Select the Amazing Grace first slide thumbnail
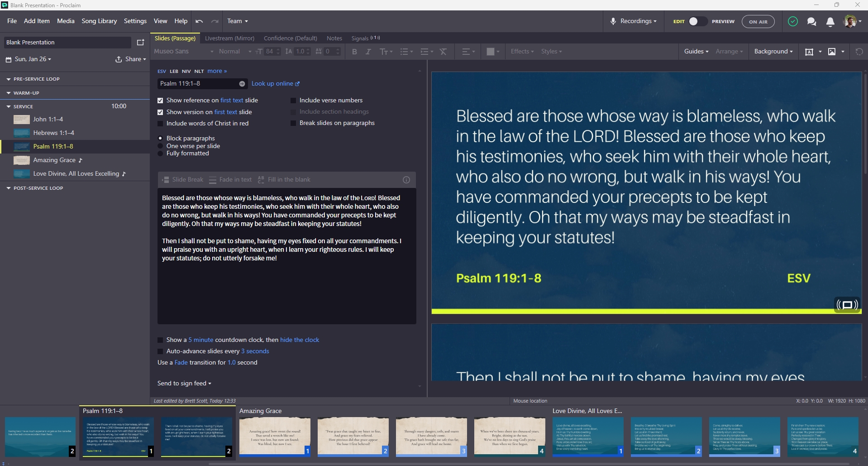 275,437
